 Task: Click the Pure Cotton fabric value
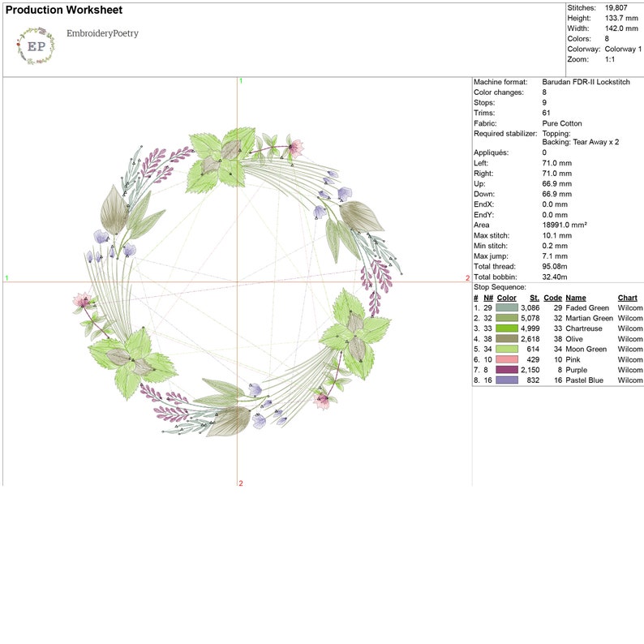[562, 123]
